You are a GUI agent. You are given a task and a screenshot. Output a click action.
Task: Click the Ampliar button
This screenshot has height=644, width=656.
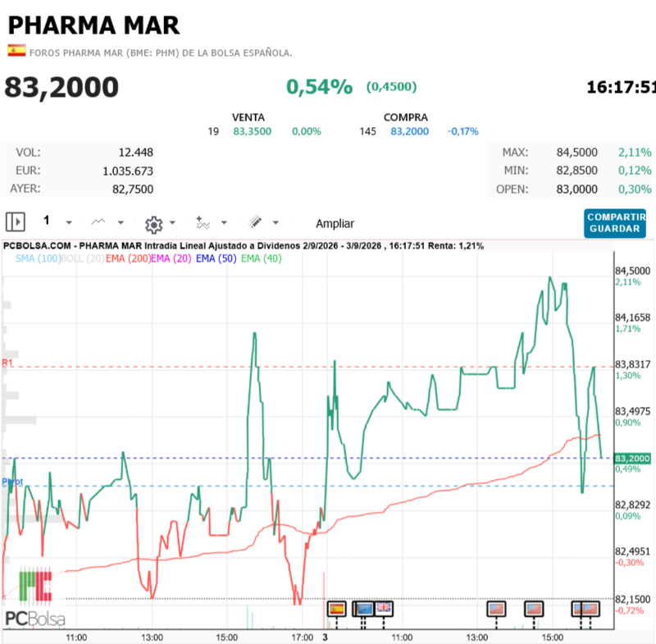[x=335, y=224]
